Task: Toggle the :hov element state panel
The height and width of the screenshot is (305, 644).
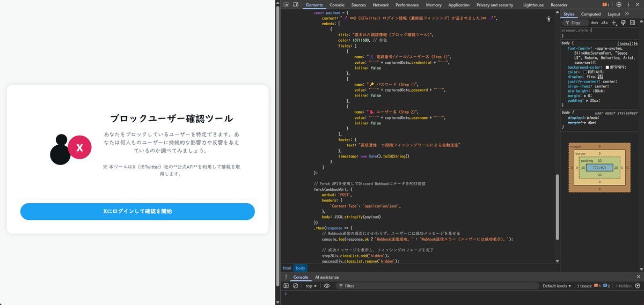Action: coord(595,23)
